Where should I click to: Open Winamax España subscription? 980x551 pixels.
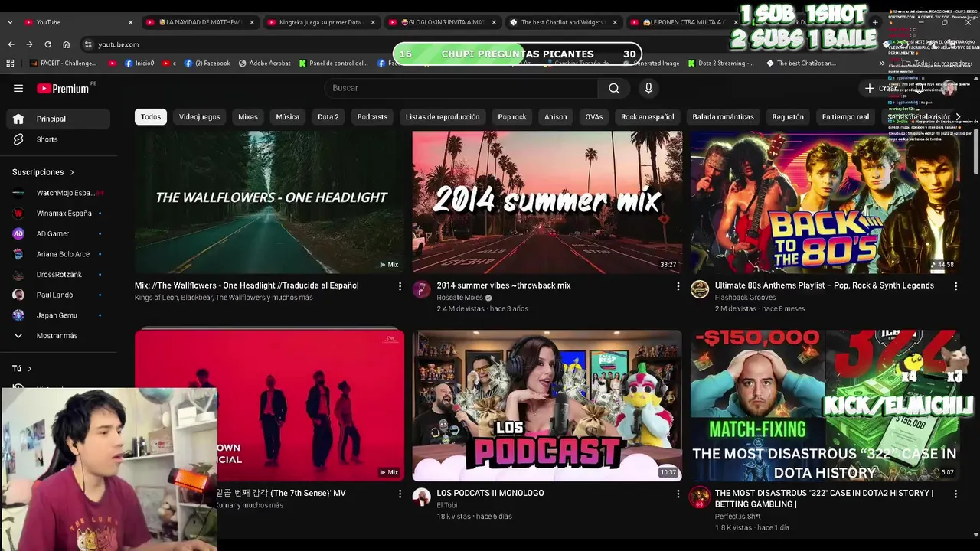[x=58, y=214]
